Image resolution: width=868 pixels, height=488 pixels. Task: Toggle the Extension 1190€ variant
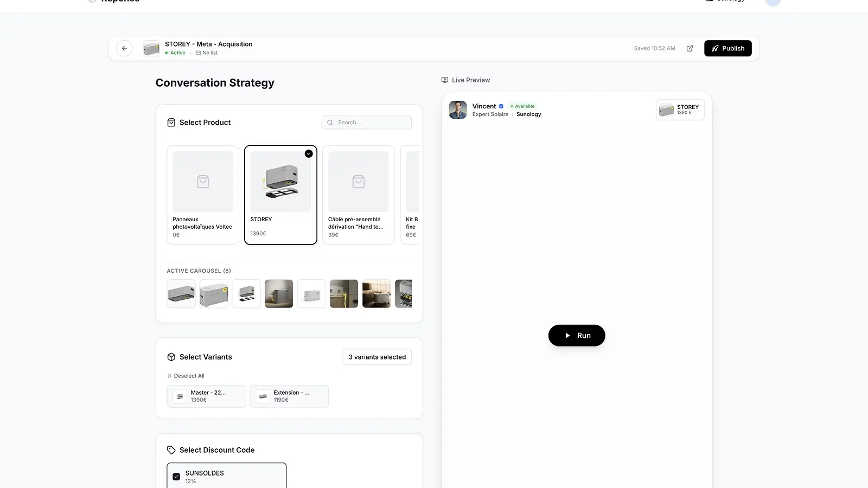click(289, 396)
